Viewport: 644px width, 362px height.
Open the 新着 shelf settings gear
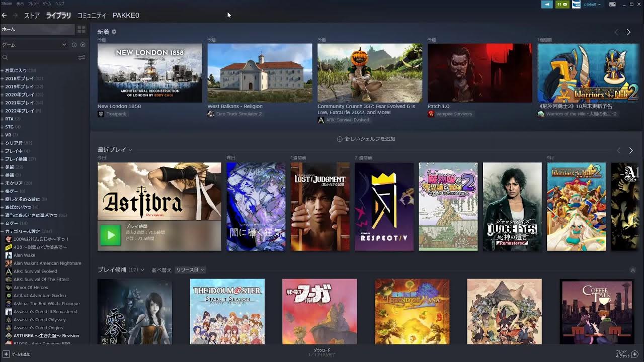[114, 32]
